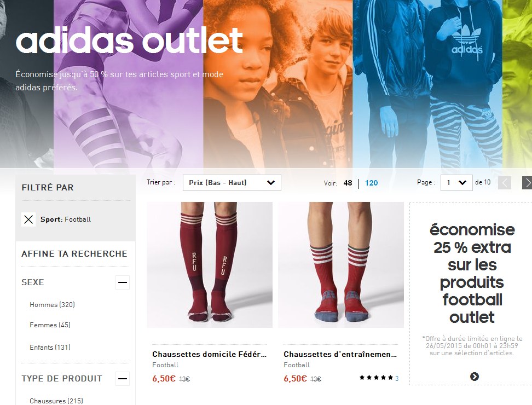The image size is (532, 405).
Task: Click the arrow icon in football promo box
Action: point(475,377)
